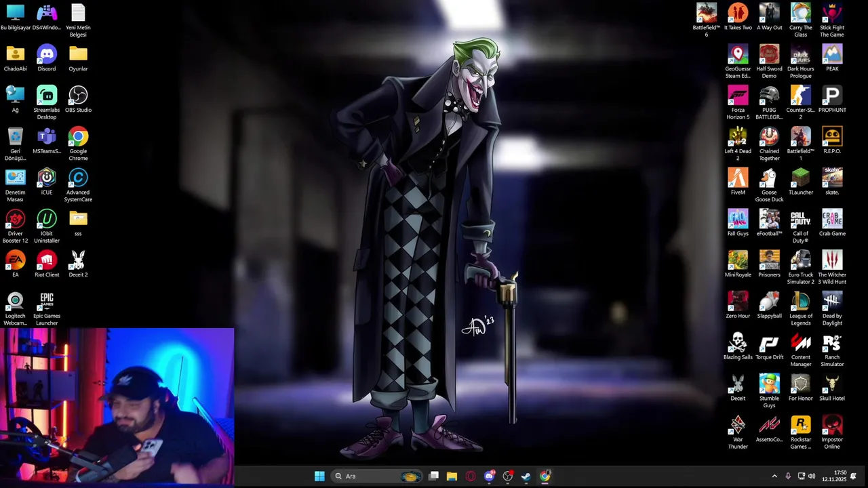Select the Goose Goose Duck icon
Viewport: 868px width, 488px height.
coord(769,178)
